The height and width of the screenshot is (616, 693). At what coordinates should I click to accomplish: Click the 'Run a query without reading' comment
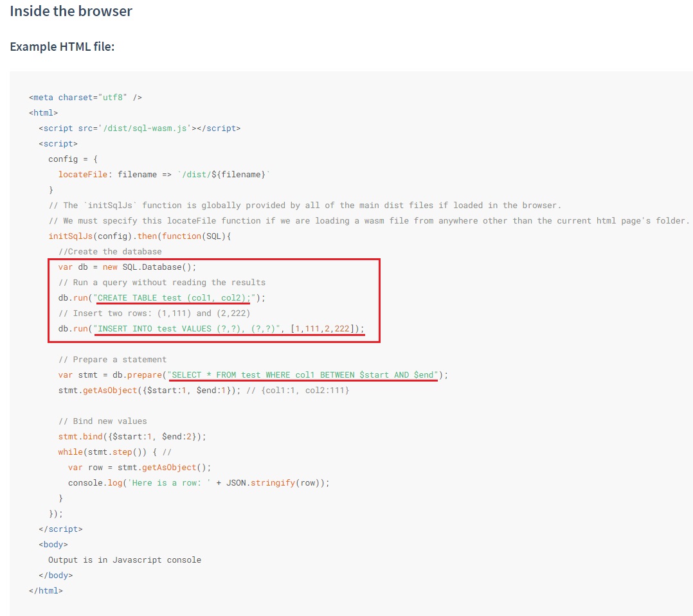(x=162, y=283)
